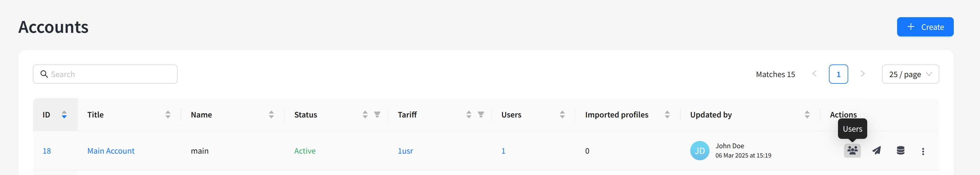Open the Main Account title link
Image resolution: width=980 pixels, height=175 pixels.
point(111,151)
